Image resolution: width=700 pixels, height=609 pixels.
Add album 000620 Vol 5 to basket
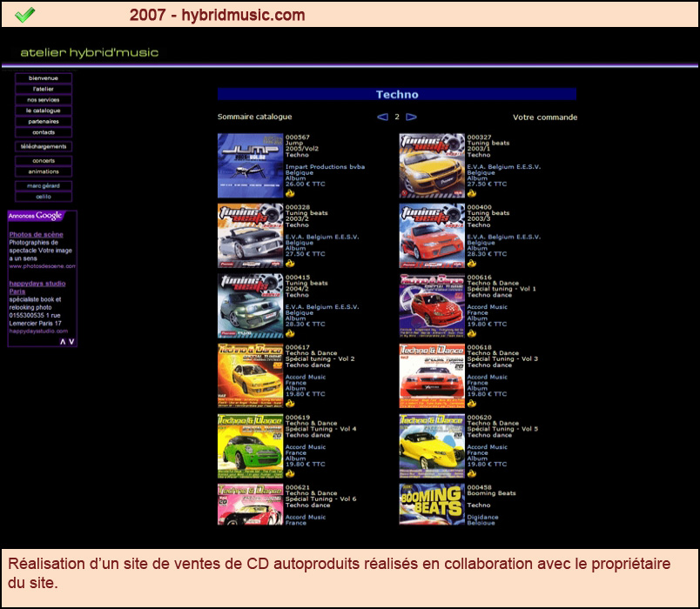click(x=472, y=473)
